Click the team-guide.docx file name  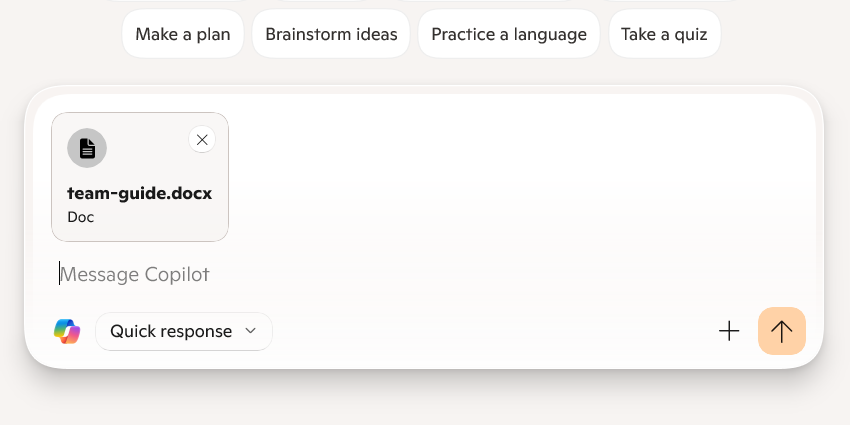pos(139,194)
